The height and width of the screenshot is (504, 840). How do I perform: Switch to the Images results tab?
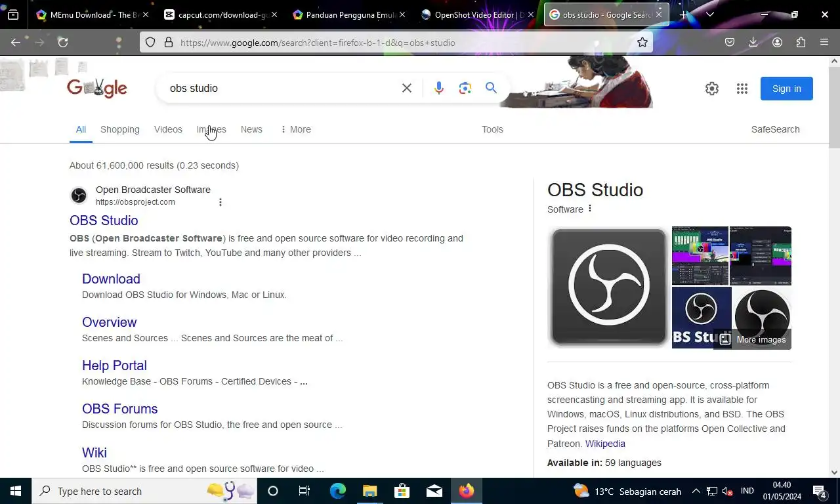click(211, 129)
